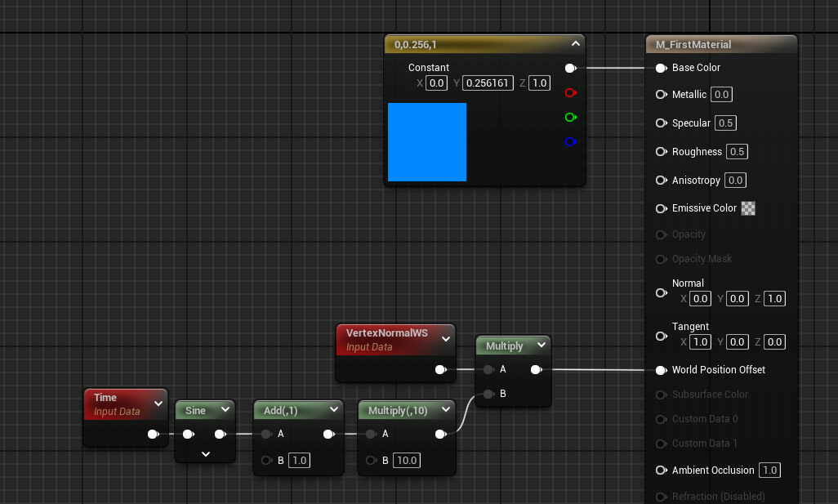Screen dimensions: 838x504
Task: Click the Emissive Color checker swatch
Action: (x=748, y=208)
